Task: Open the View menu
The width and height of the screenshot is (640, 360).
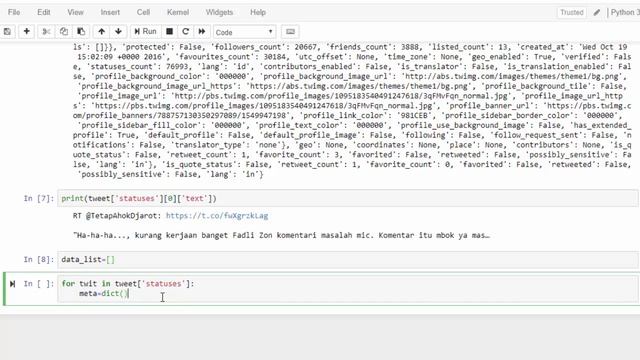Action: pos(76,12)
